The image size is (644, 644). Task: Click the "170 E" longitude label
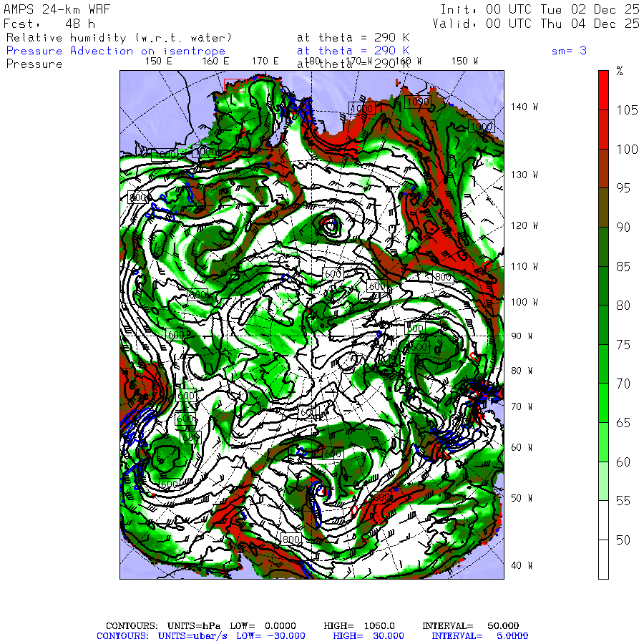[265, 62]
